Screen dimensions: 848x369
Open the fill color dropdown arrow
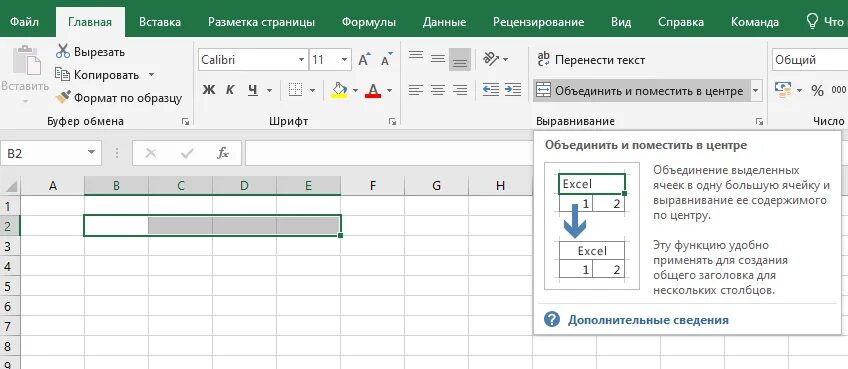coord(355,90)
